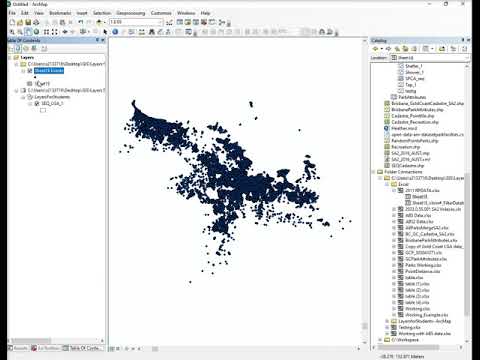
Task: Toggle visibility of the highlighted Sheet1$ Events layer
Action: (30, 71)
